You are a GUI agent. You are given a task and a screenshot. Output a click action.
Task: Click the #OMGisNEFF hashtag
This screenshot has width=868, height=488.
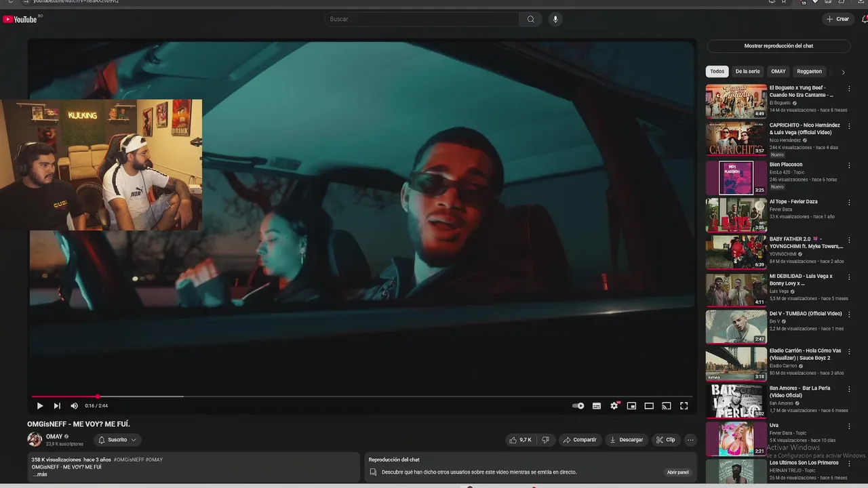(129, 460)
